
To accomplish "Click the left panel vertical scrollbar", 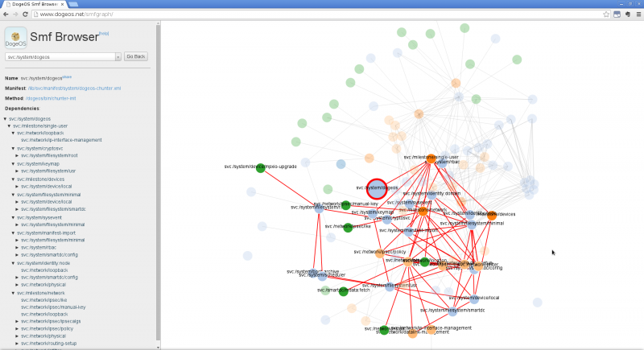I will [158, 183].
